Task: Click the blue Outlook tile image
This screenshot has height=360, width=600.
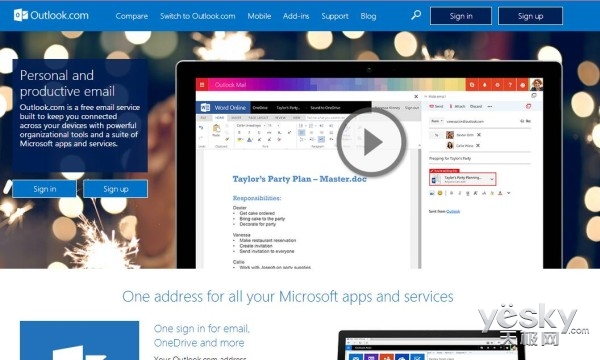Action: click(x=80, y=340)
